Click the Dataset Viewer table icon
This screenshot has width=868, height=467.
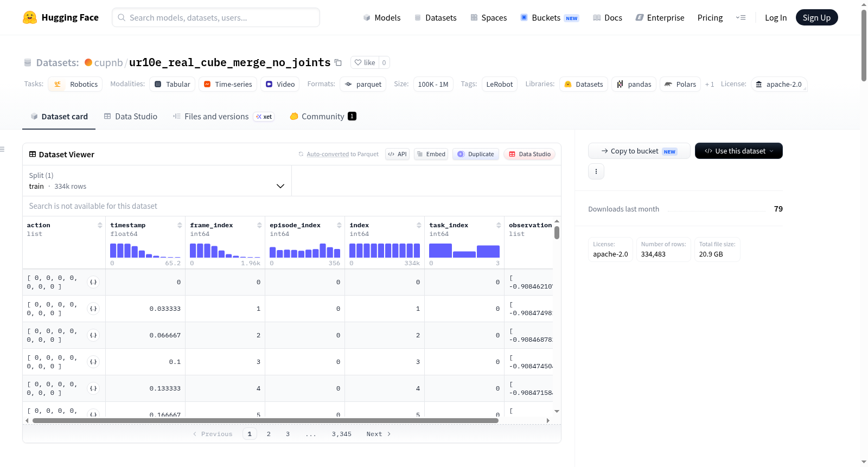(33, 155)
